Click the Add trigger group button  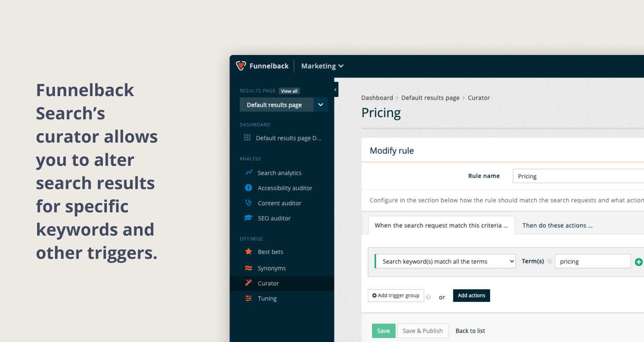[396, 296]
